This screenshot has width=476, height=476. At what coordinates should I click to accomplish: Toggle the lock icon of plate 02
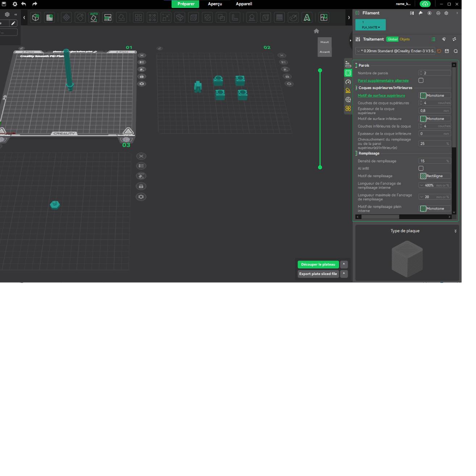tap(287, 76)
